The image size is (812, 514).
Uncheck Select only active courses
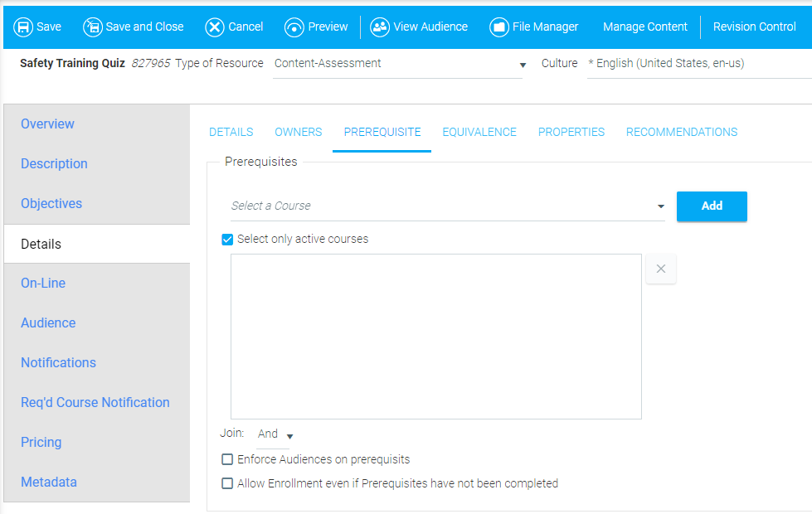(227, 239)
